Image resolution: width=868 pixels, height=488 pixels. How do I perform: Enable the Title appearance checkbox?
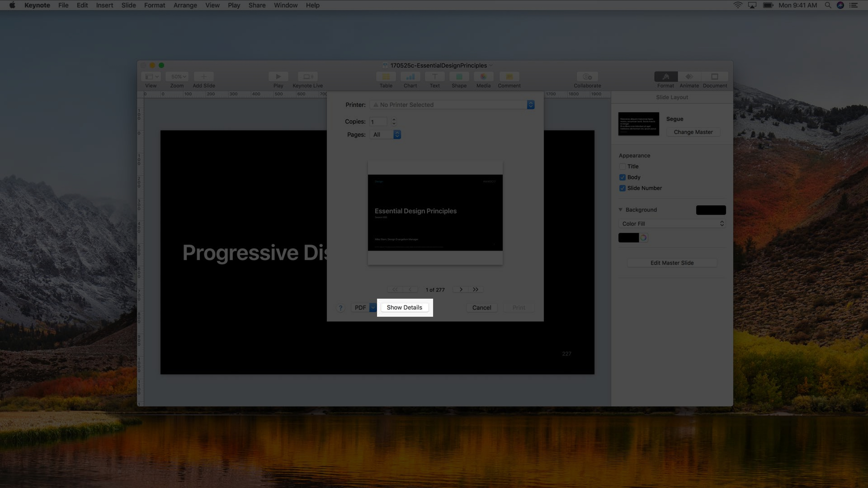[622, 166]
